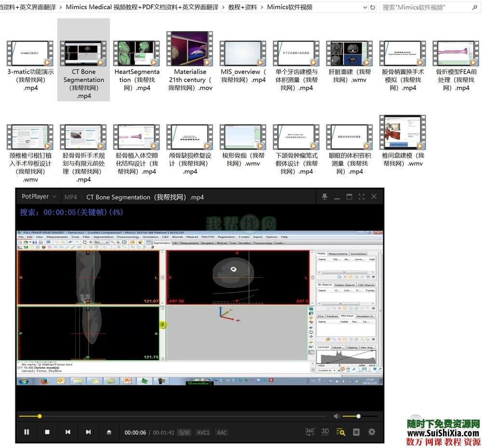
Task: Click the Mimics软件视频 breadcrumb item
Action: [x=289, y=7]
